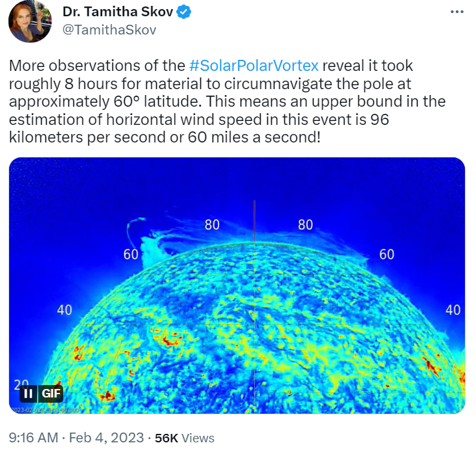Click the tweet body text

tap(227, 101)
